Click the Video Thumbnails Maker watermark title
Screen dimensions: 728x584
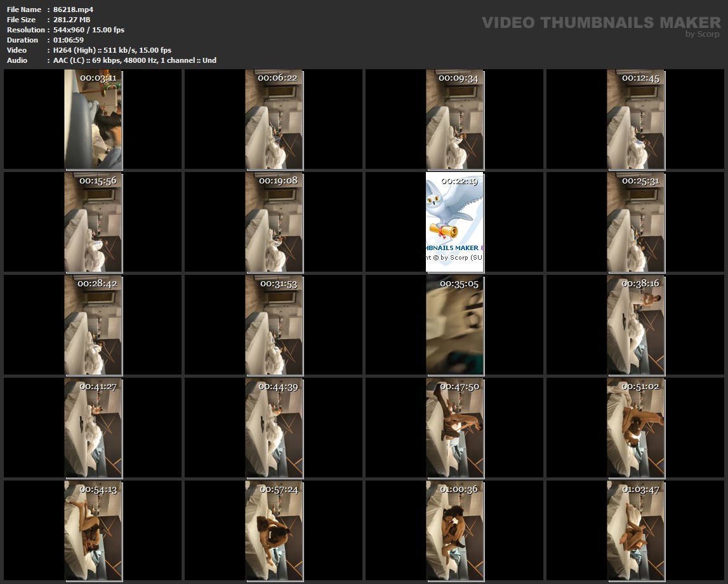point(600,22)
